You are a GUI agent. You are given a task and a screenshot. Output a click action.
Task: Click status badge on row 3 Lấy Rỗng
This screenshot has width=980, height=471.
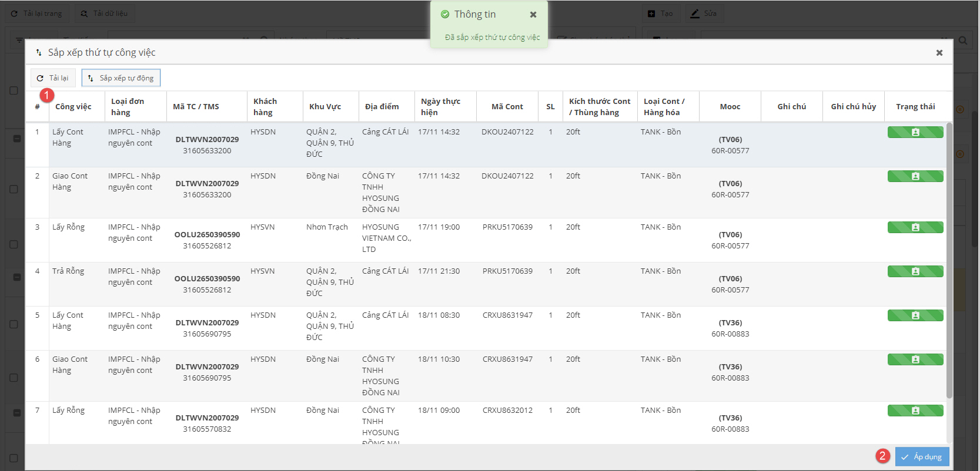click(x=915, y=228)
